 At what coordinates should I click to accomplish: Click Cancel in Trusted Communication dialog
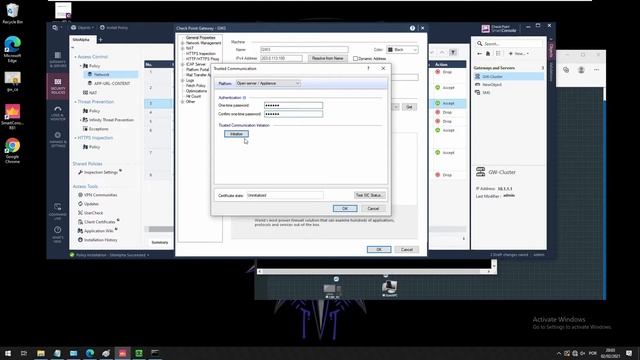click(373, 209)
